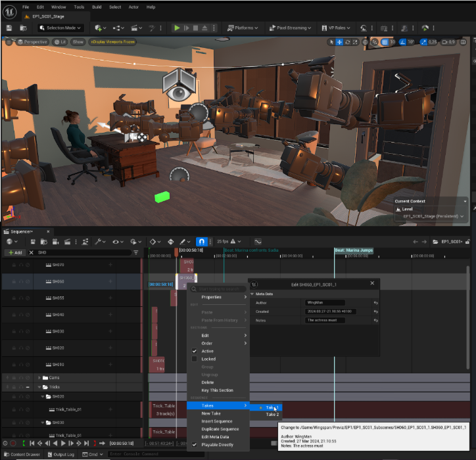This screenshot has width=476, height=460.
Task: Click the Save icon in main toolbar
Action: coord(9,28)
